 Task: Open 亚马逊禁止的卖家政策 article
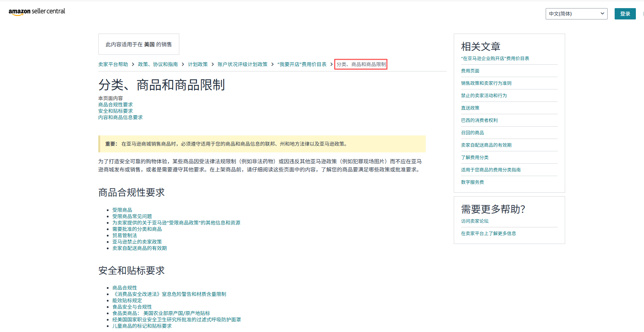click(x=137, y=241)
